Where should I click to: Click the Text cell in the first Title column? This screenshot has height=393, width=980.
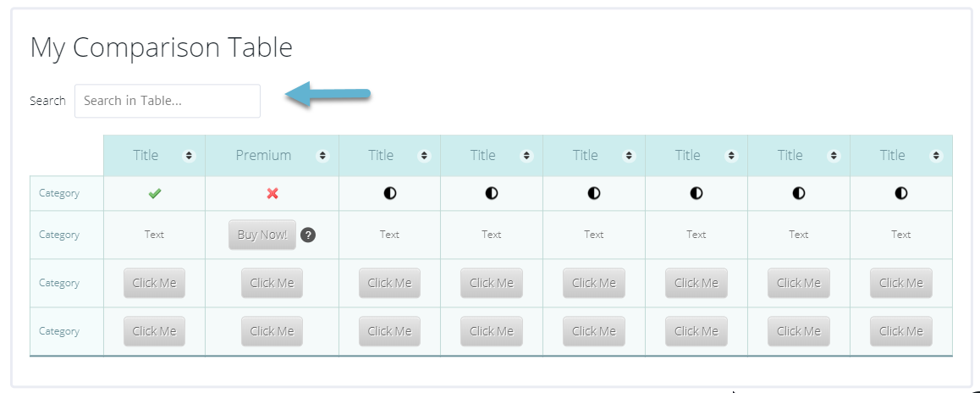click(x=154, y=235)
